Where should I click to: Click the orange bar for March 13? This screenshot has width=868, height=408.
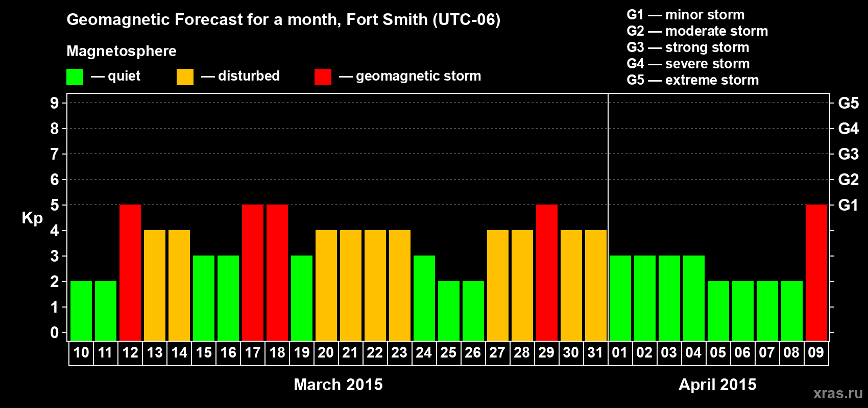(x=155, y=285)
